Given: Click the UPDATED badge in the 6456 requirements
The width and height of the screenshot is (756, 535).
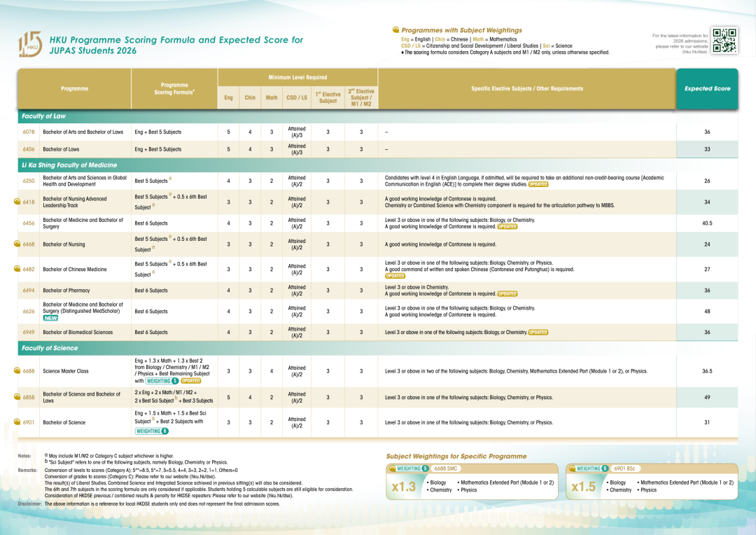Looking at the screenshot, I should pos(507,226).
